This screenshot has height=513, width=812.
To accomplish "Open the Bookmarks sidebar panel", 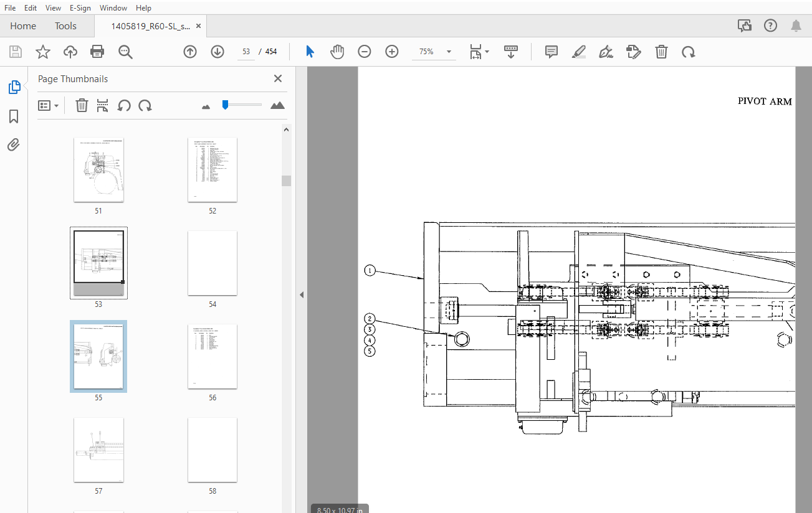I will pos(14,116).
